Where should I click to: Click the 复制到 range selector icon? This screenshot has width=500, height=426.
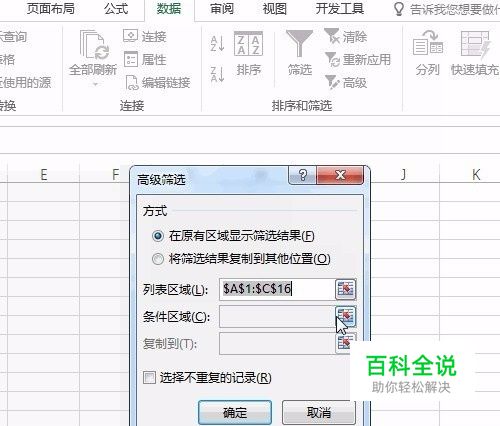[345, 343]
